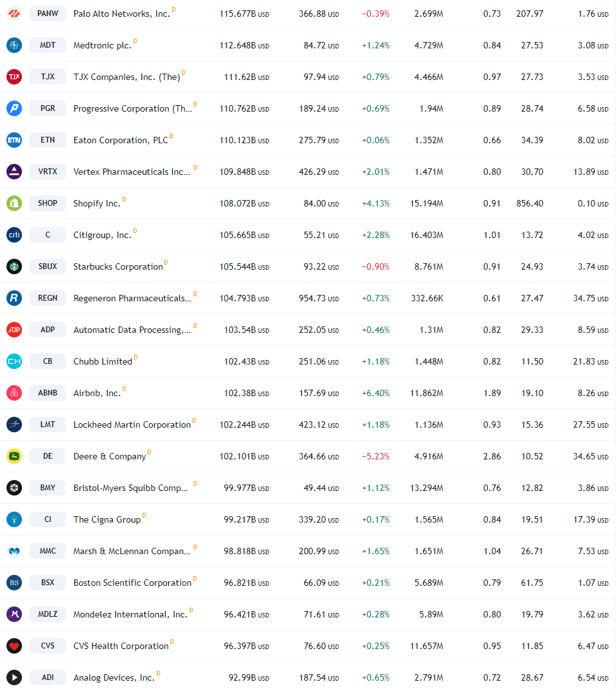Viewport: 616px width, 691px height.
Task: Click the volume value 16.403M
Action: pos(426,235)
